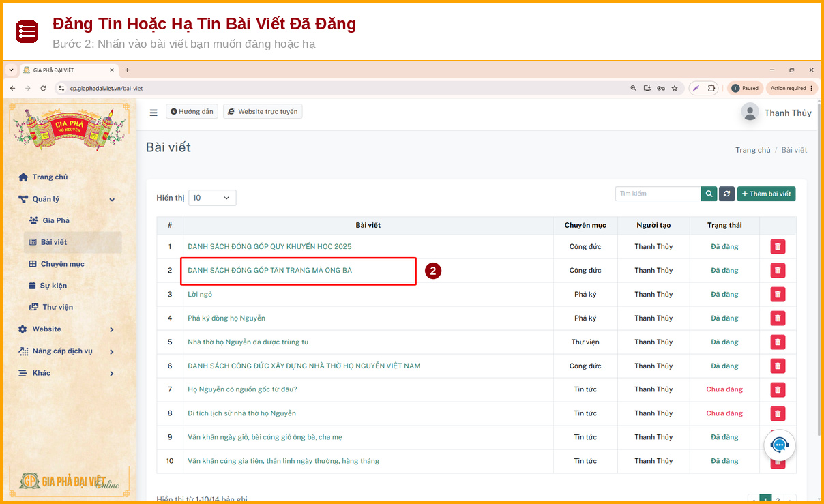The height and width of the screenshot is (504, 824).
Task: Click Trang chủ breadcrumb link
Action: (752, 150)
